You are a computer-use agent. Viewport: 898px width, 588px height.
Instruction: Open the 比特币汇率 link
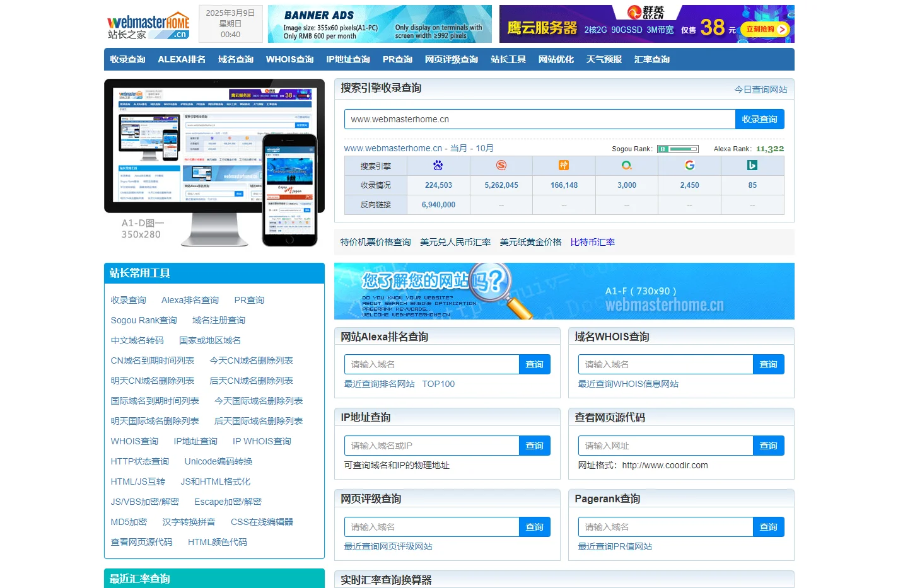tap(593, 242)
